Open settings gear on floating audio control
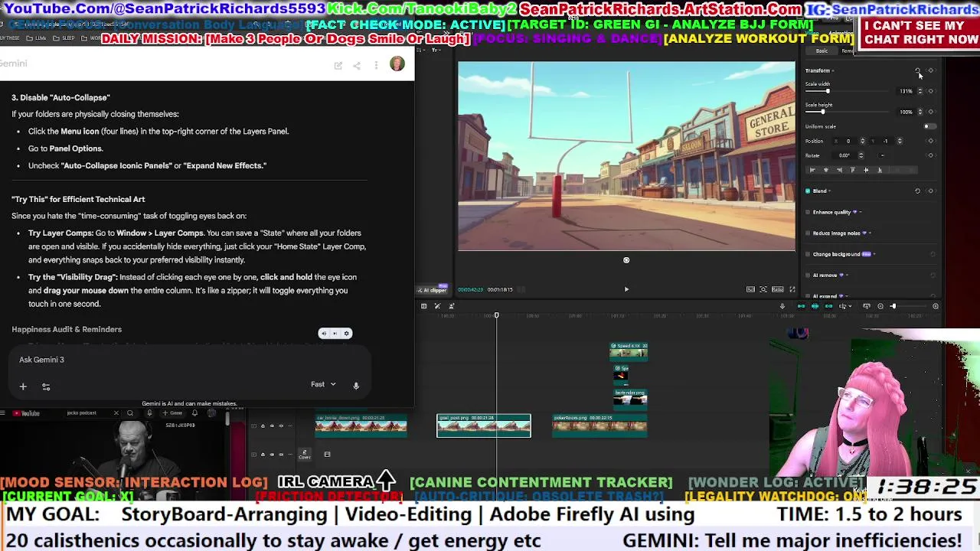This screenshot has width=980, height=551. pos(347,334)
